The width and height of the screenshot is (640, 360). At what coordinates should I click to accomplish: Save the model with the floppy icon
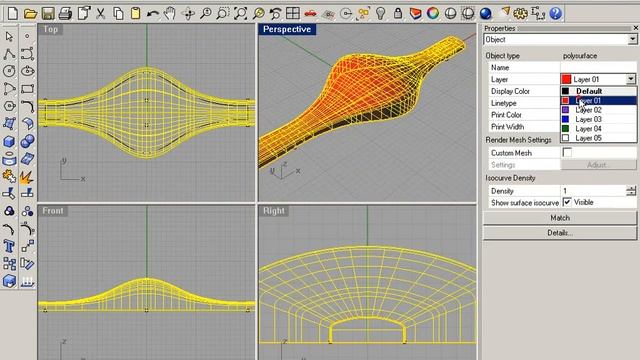click(48, 14)
